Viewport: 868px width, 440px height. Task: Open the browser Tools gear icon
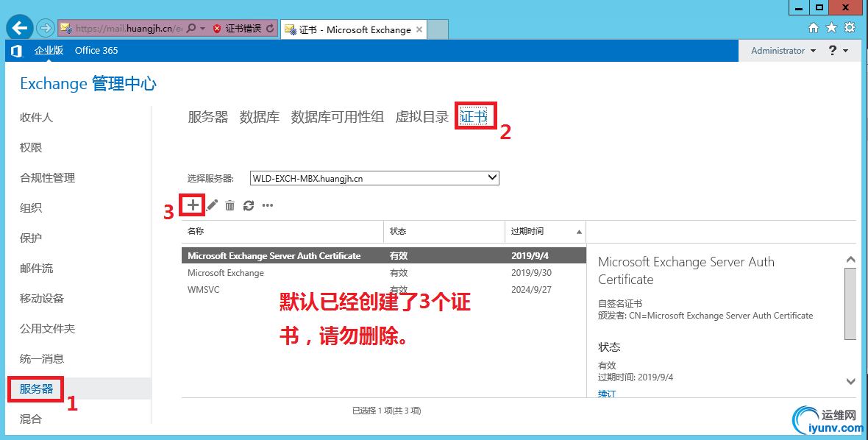coord(850,28)
